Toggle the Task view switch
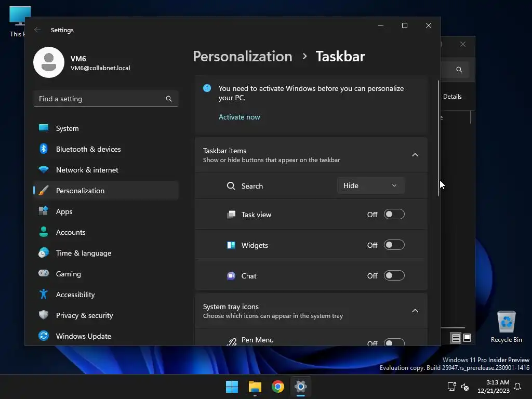The image size is (532, 399). point(394,214)
